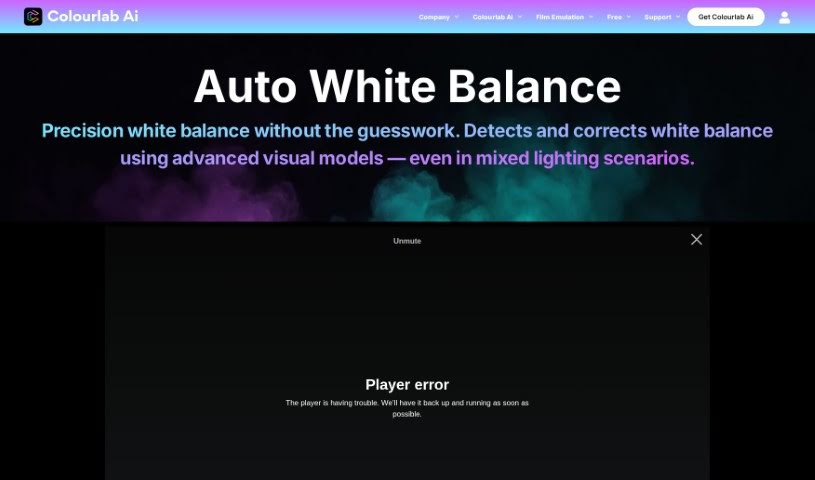Open the Free menu
This screenshot has width=815, height=480.
coord(614,17)
